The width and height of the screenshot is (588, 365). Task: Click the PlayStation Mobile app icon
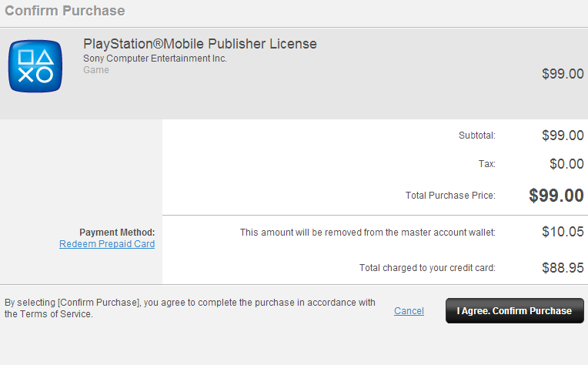35,66
